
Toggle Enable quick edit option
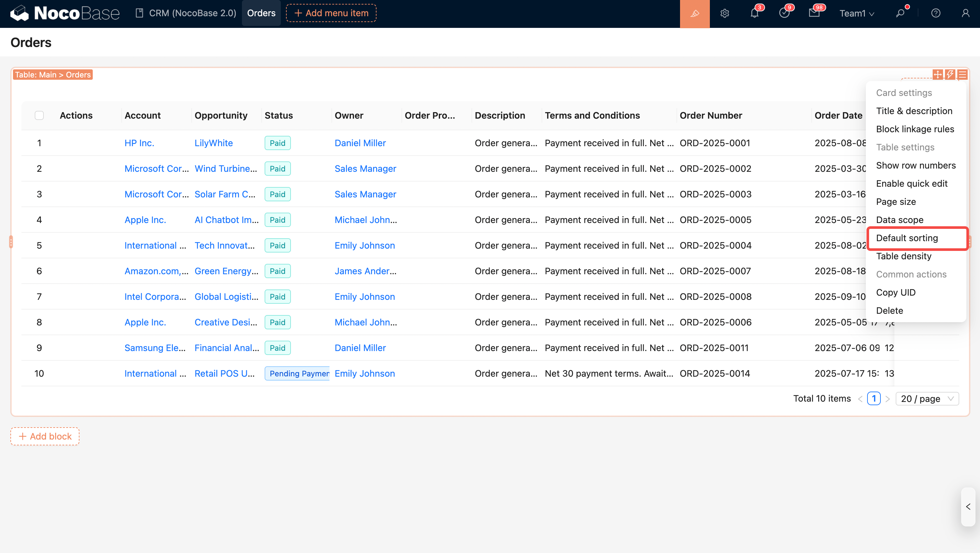[912, 184]
